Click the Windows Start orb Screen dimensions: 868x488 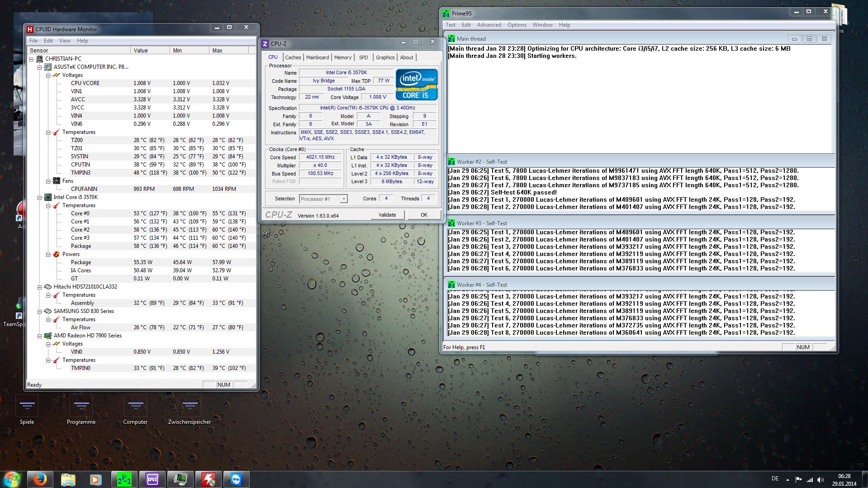[x=12, y=479]
